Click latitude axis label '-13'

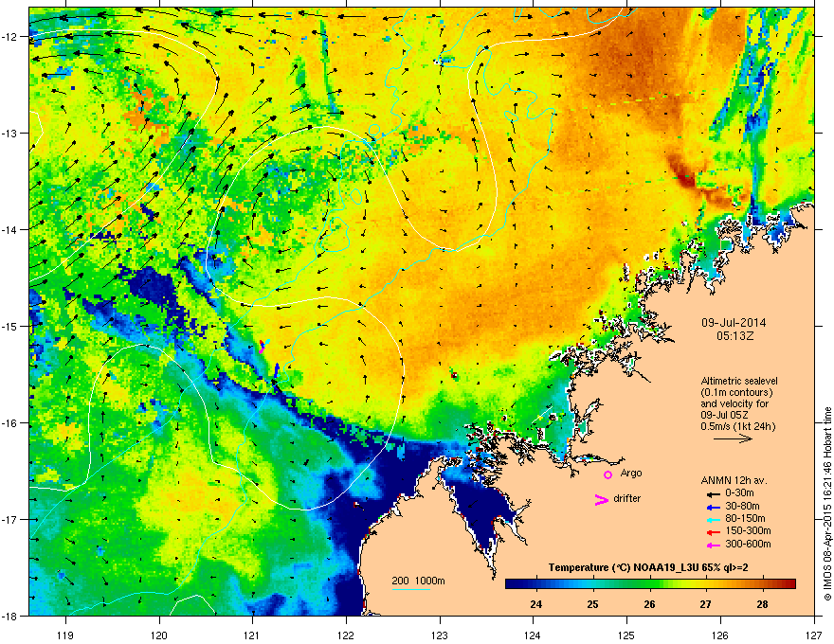(9, 134)
